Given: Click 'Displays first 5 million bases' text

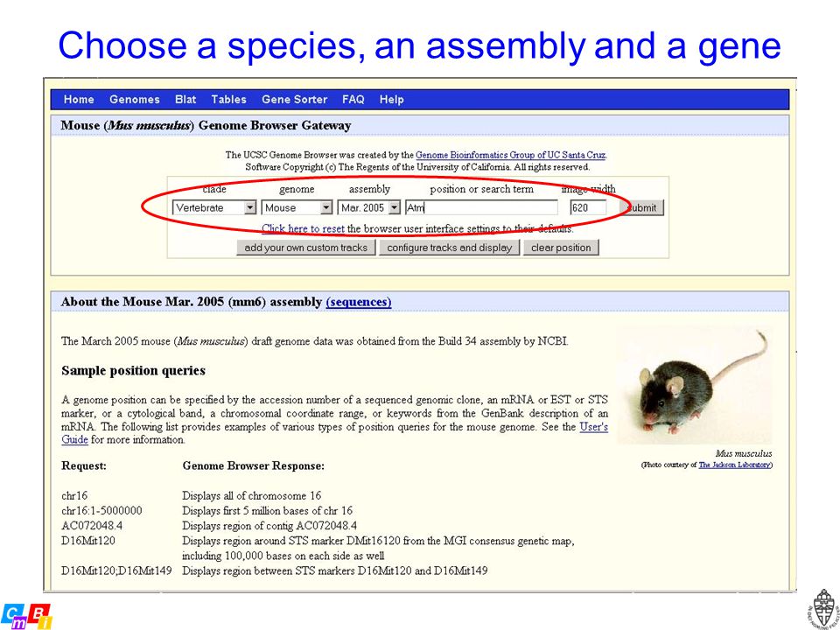Looking at the screenshot, I should click(x=268, y=511).
